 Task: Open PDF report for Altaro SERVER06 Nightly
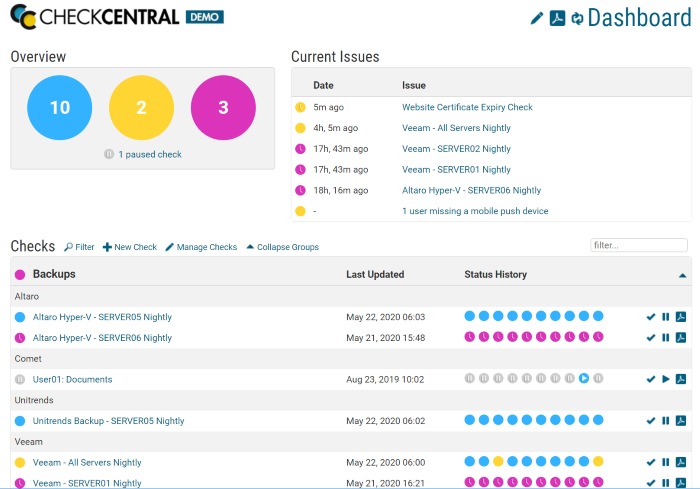[681, 337]
